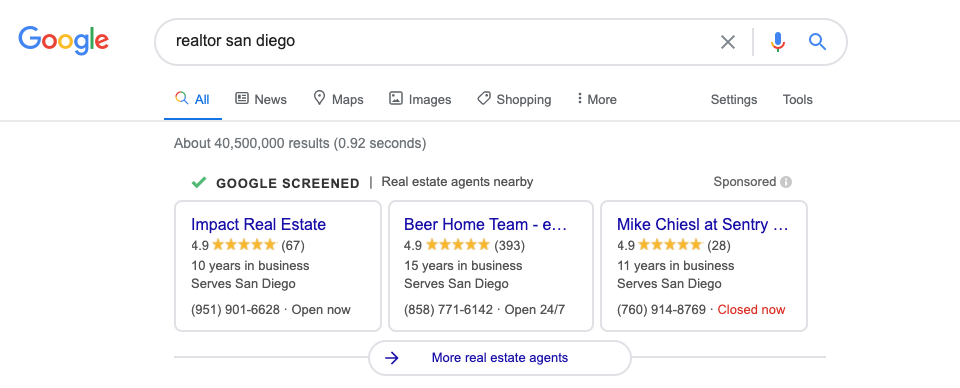
Task: Click phone number (951) 901-6628
Action: click(235, 310)
